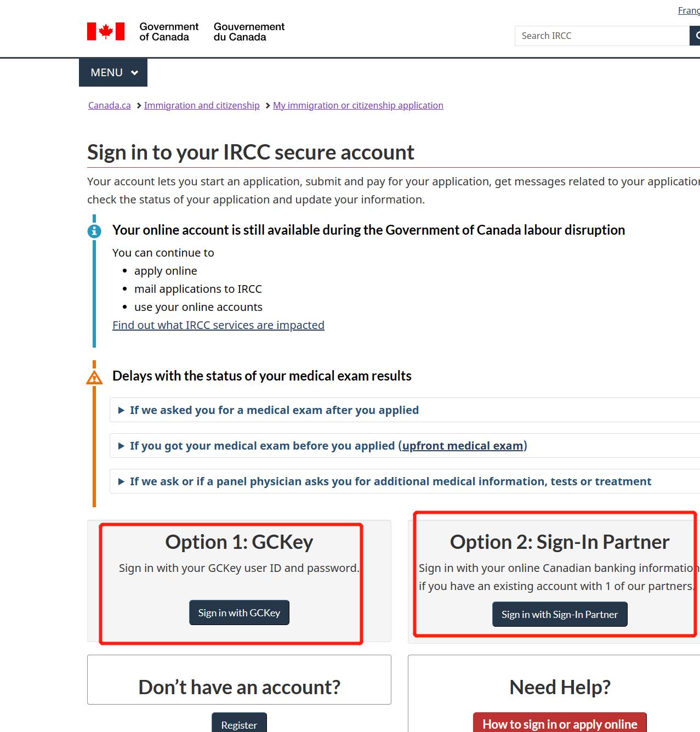Expand 'If you got your medical exam before' section

(263, 446)
